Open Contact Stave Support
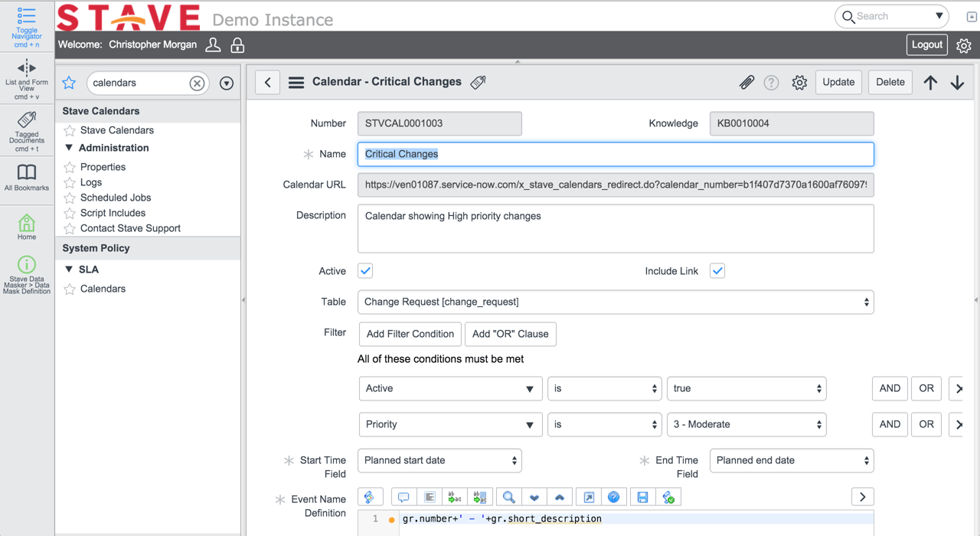 [130, 228]
